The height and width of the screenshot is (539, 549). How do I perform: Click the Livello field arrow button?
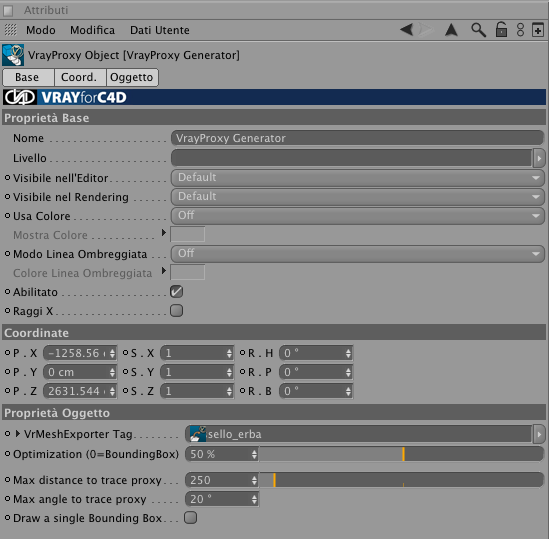click(539, 158)
